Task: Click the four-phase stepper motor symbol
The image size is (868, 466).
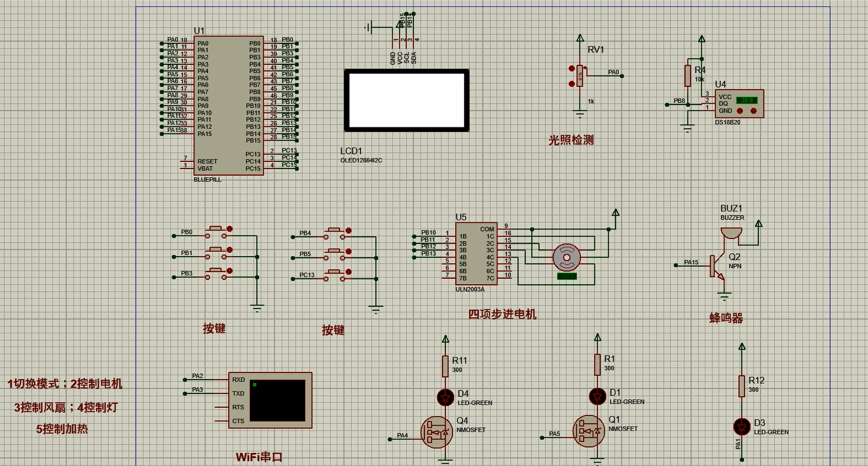Action: [x=566, y=257]
